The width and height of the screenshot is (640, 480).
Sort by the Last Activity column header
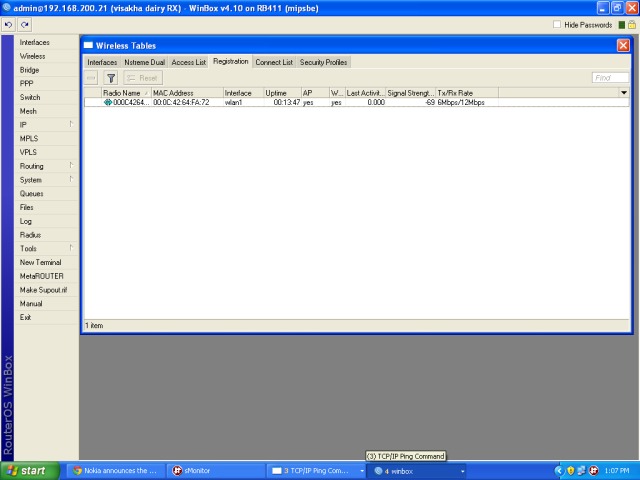tap(365, 93)
